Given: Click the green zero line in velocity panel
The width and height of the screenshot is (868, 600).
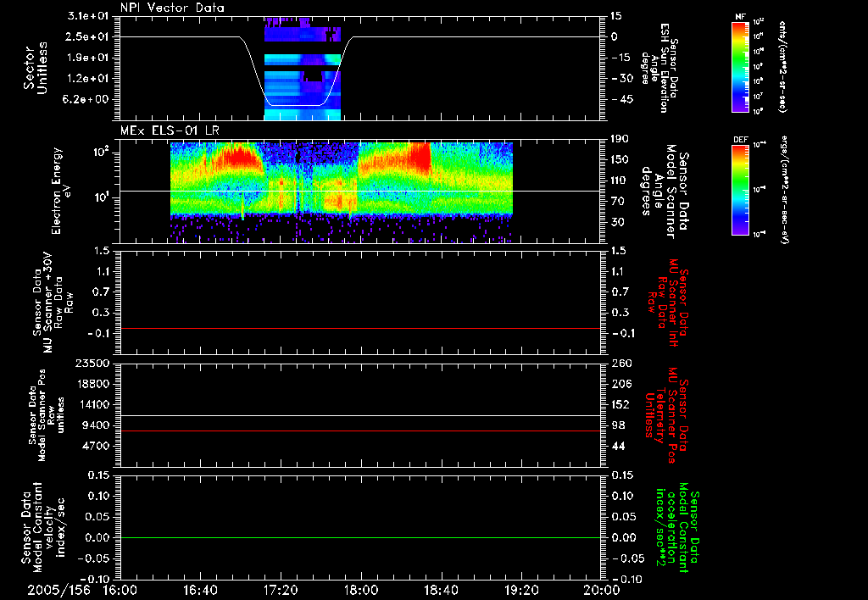Looking at the screenshot, I should coord(360,537).
